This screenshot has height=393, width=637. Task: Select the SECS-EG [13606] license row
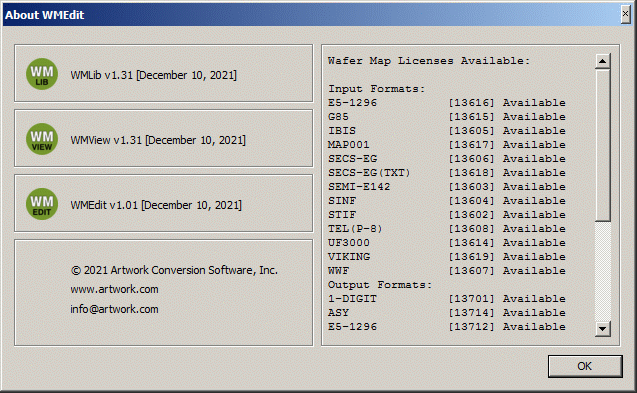click(x=447, y=159)
